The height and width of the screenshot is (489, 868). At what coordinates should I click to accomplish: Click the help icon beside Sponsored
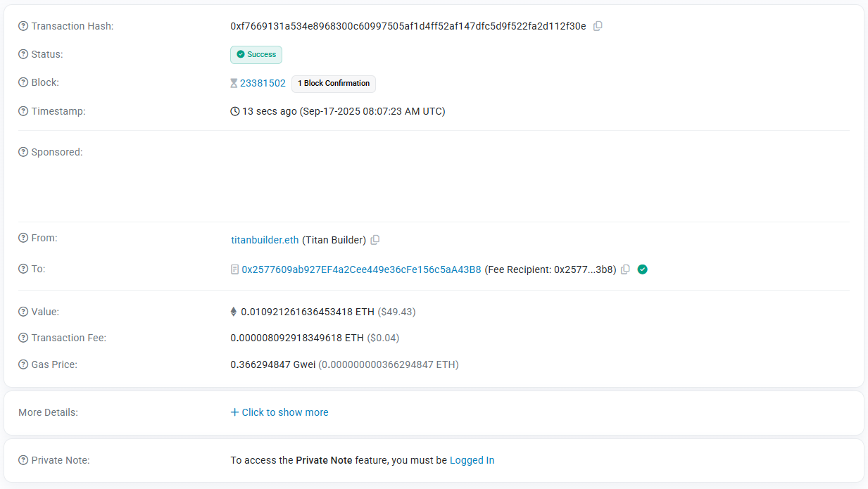coord(23,151)
